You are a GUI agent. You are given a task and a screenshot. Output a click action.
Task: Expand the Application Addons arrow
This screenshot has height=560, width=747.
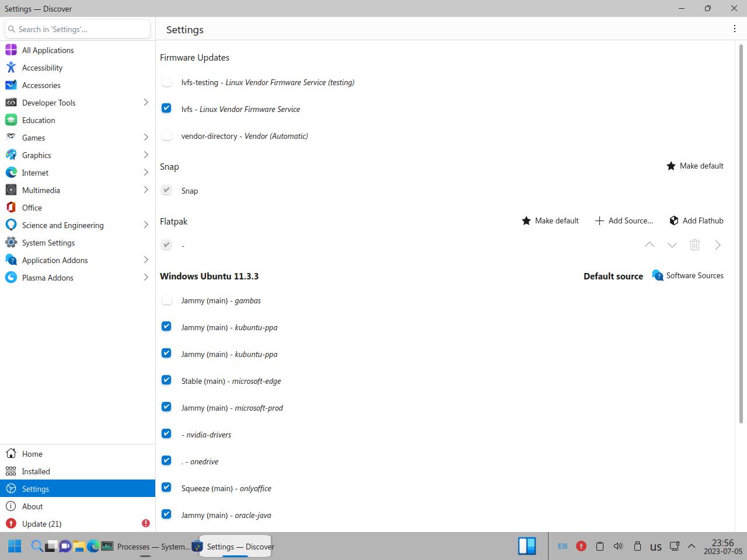pos(146,260)
